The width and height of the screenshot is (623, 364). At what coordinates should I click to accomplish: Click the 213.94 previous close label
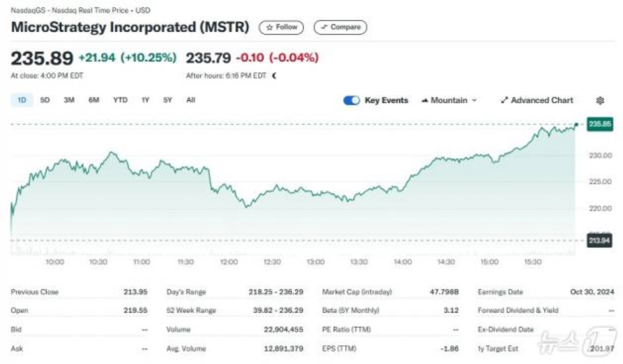click(x=599, y=240)
